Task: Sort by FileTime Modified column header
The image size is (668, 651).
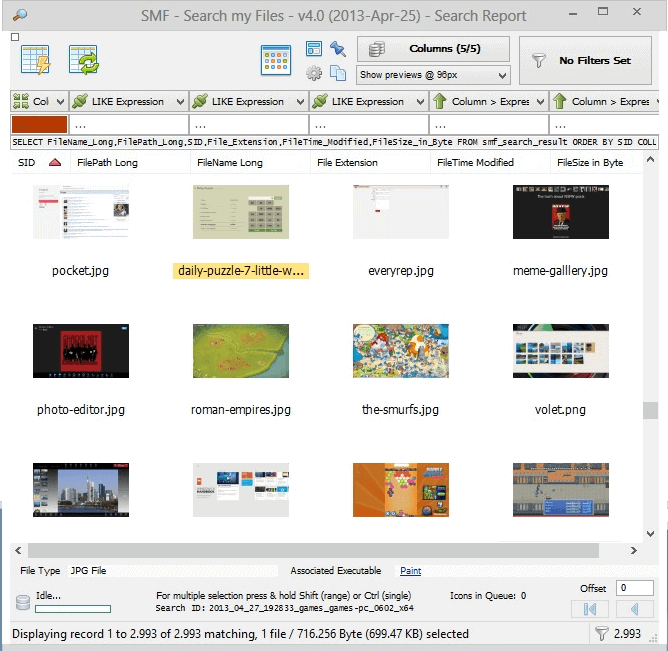Action: click(x=475, y=162)
